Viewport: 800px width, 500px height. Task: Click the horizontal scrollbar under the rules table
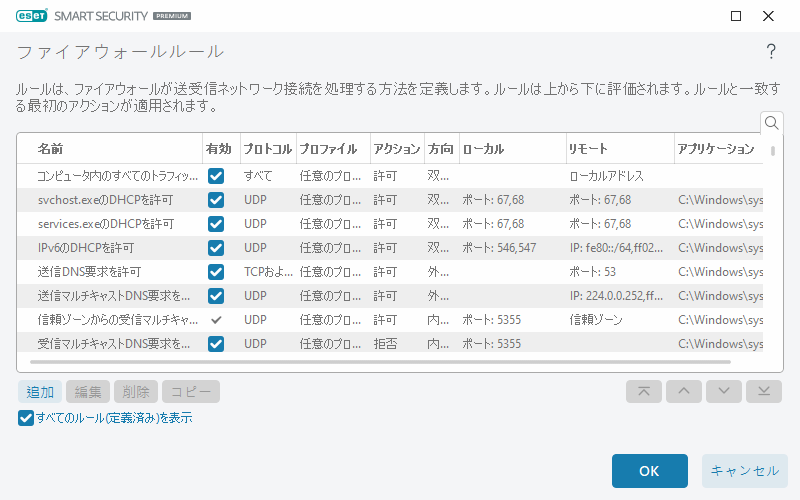pos(380,362)
